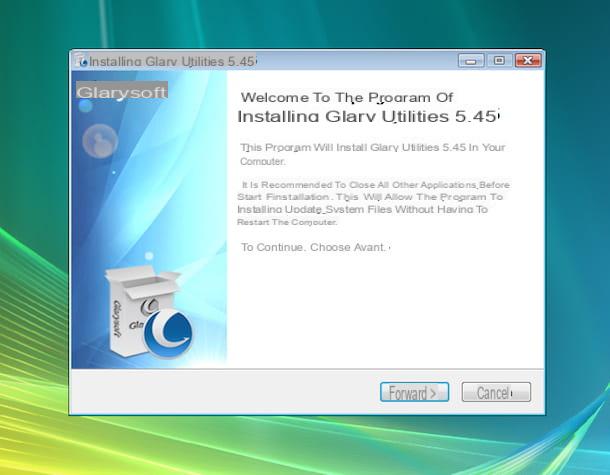Click 'This Program Will Install Glary Utilities' text
This screenshot has height=475, width=610.
[x=372, y=154]
